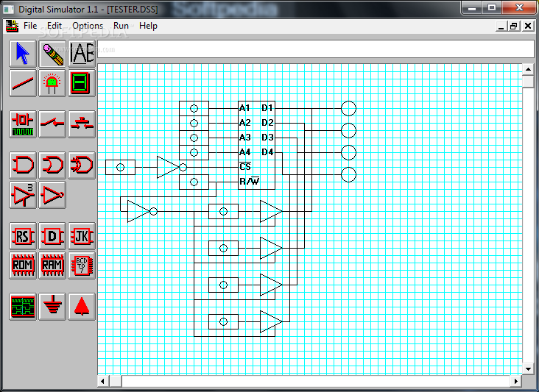Choose the pushbutton component

point(82,124)
